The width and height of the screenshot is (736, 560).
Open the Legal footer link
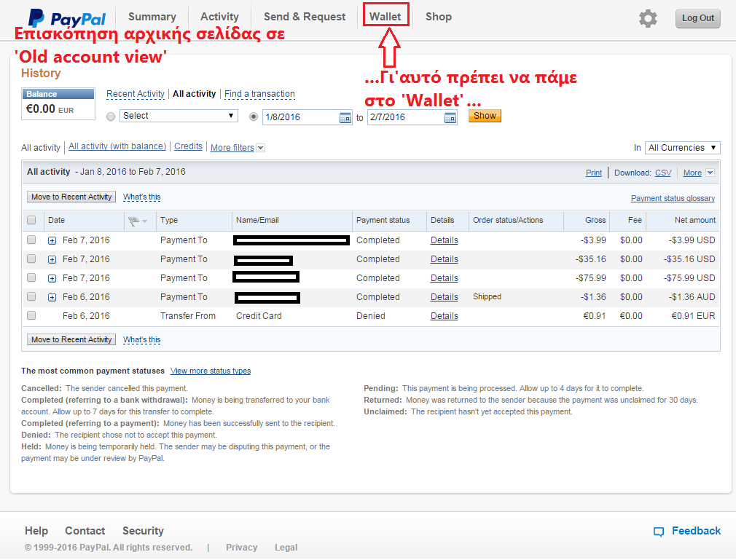pyautogui.click(x=286, y=548)
